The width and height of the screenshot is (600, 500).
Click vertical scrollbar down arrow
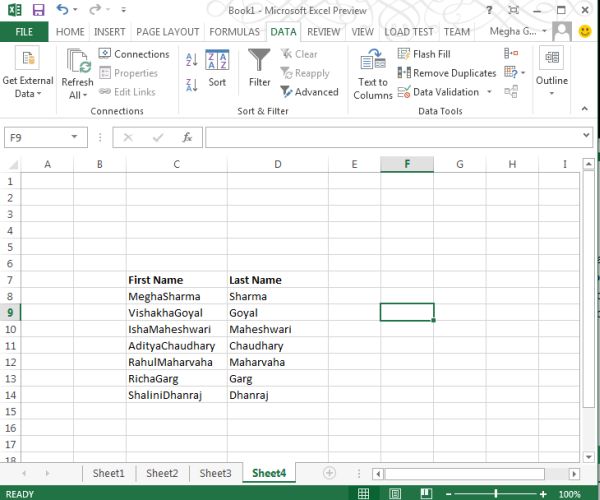tap(588, 456)
